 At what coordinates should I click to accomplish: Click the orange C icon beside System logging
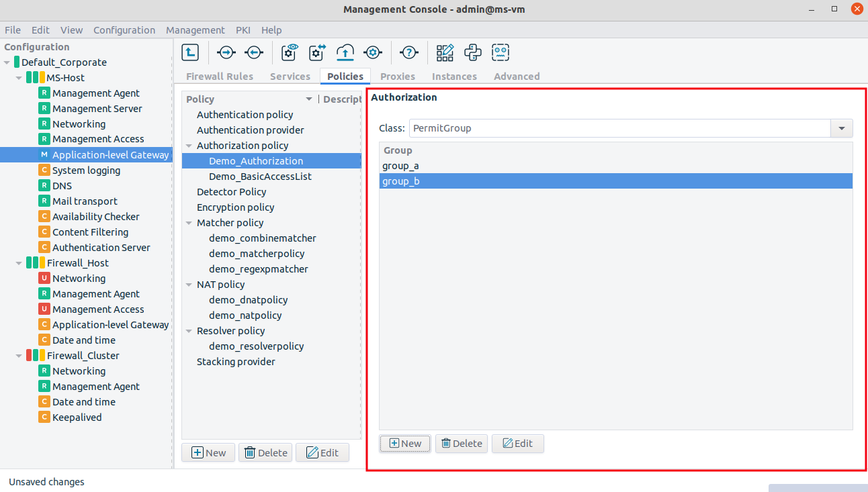44,170
